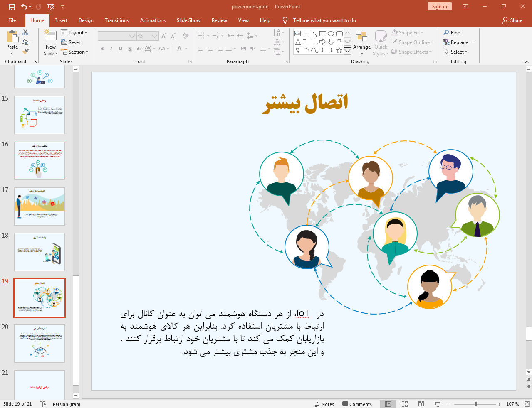Image resolution: width=532 pixels, height=408 pixels.
Task: Select slide 20 thumbnail
Action: pyautogui.click(x=40, y=344)
